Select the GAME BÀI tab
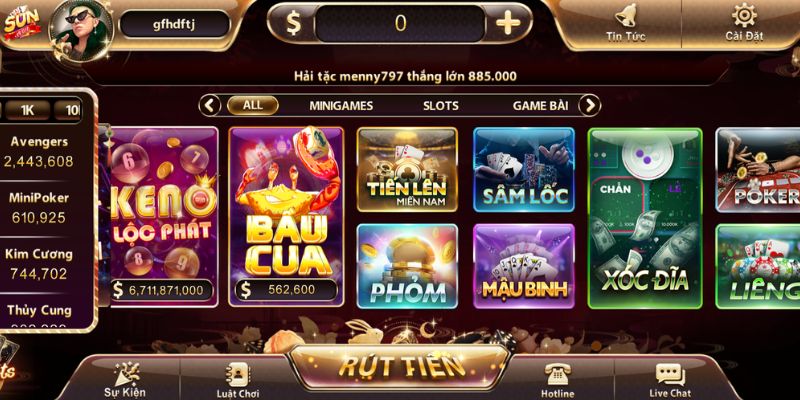Viewport: 800px width, 400px height. coord(540,106)
